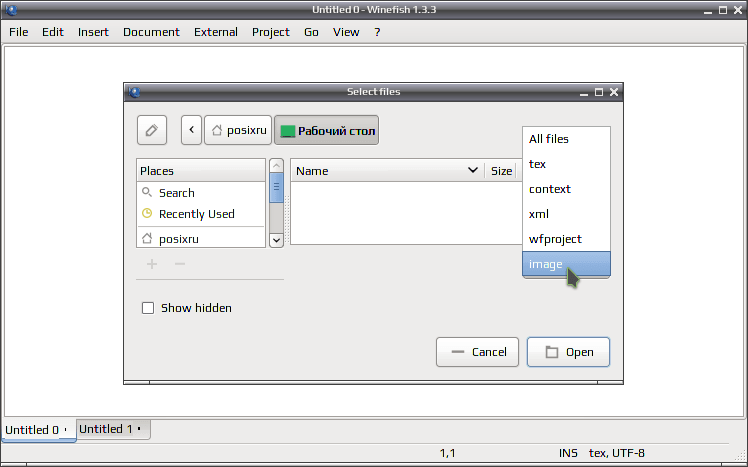Click the Cancel button
Image resolution: width=748 pixels, height=467 pixels.
pos(477,352)
